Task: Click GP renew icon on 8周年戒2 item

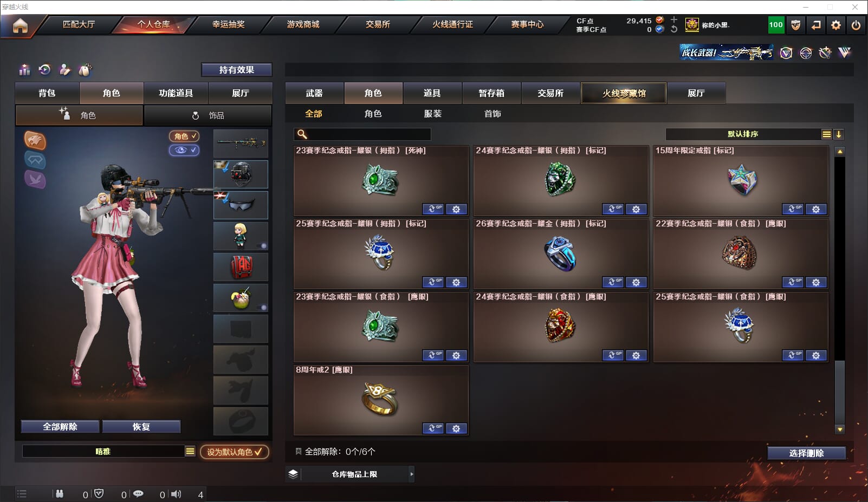Action: coord(433,428)
